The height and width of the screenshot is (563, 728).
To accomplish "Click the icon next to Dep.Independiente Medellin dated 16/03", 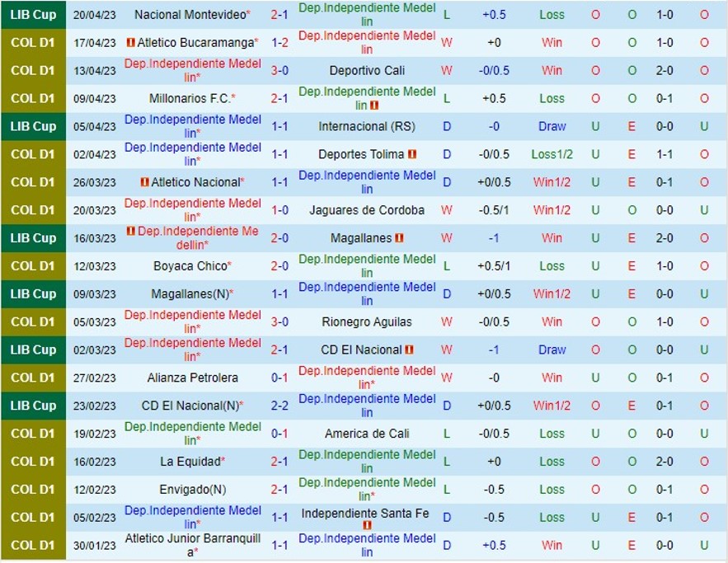I will [x=129, y=232].
